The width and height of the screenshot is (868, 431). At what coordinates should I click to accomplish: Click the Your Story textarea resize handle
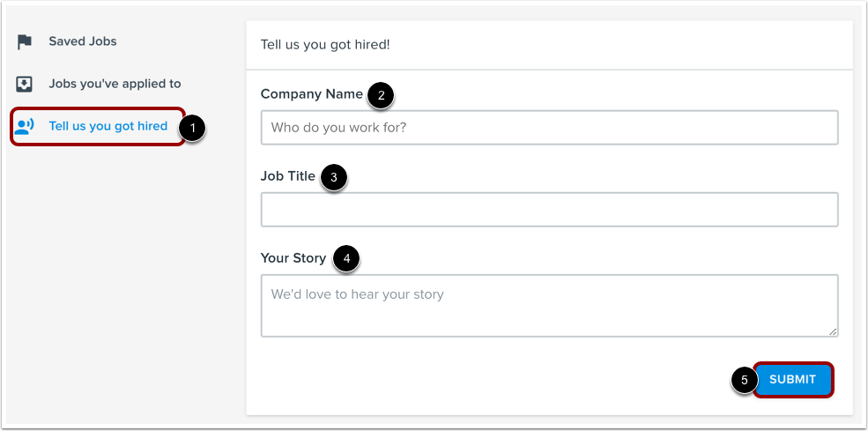(834, 332)
